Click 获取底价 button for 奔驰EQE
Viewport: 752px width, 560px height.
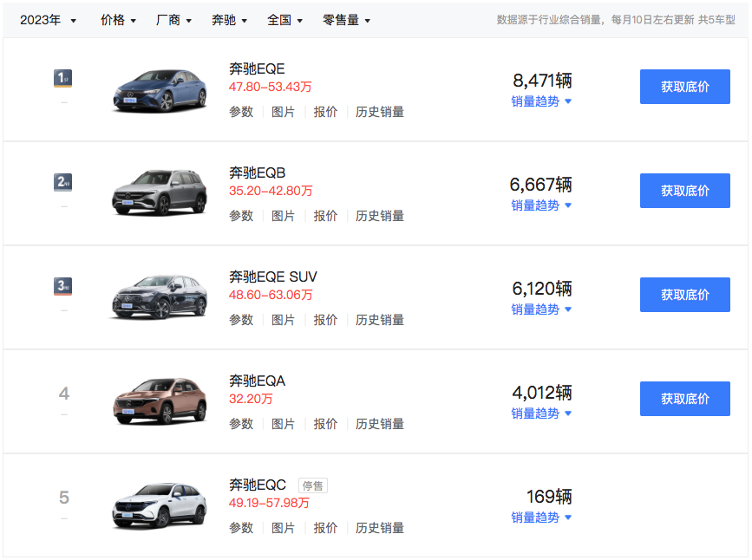684,87
